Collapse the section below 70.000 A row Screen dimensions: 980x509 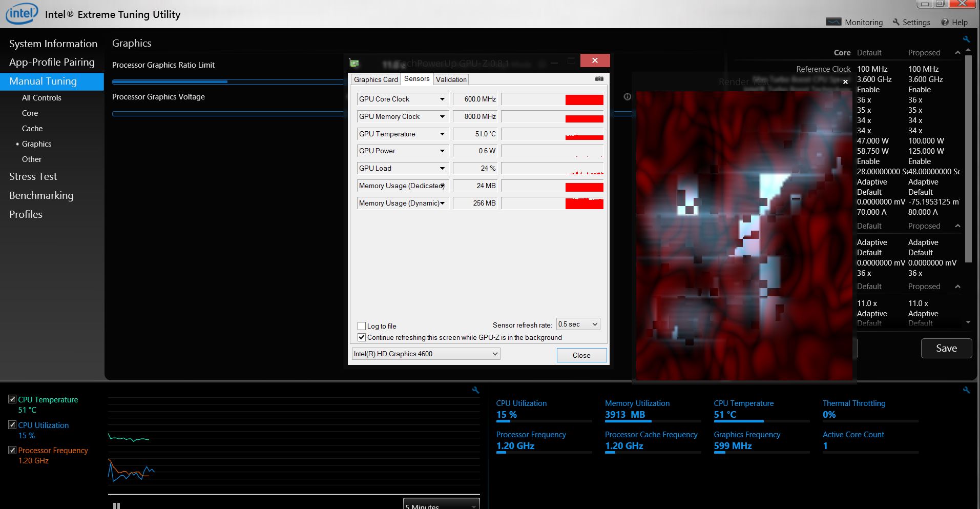[957, 226]
